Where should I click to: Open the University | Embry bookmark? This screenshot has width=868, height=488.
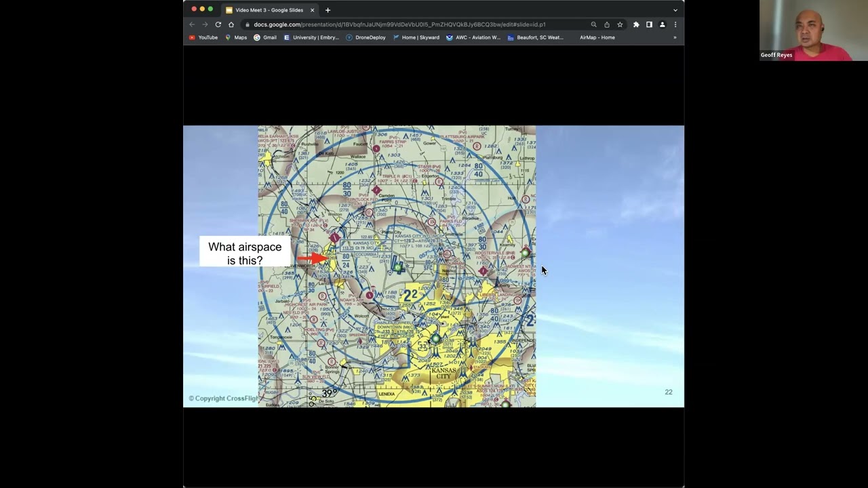pyautogui.click(x=311, y=37)
